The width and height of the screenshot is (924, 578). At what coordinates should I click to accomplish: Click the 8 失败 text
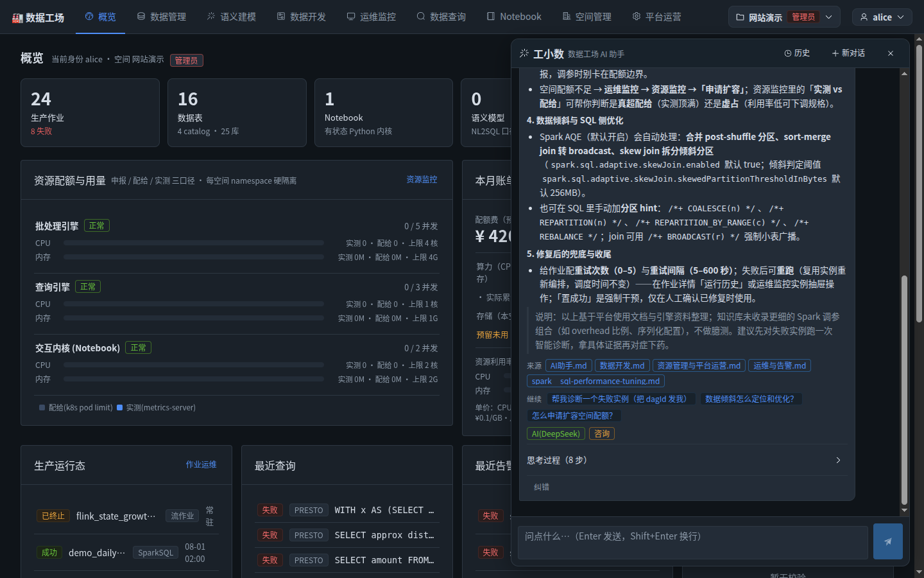tap(42, 131)
